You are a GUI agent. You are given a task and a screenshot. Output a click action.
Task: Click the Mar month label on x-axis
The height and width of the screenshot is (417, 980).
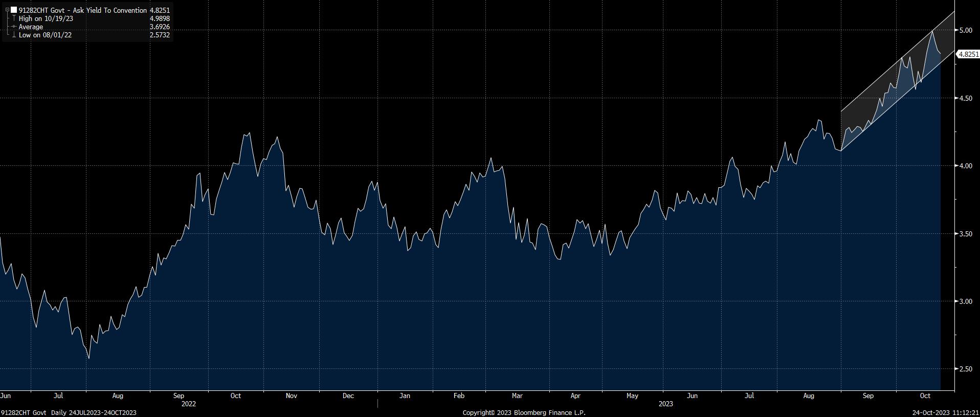(517, 396)
